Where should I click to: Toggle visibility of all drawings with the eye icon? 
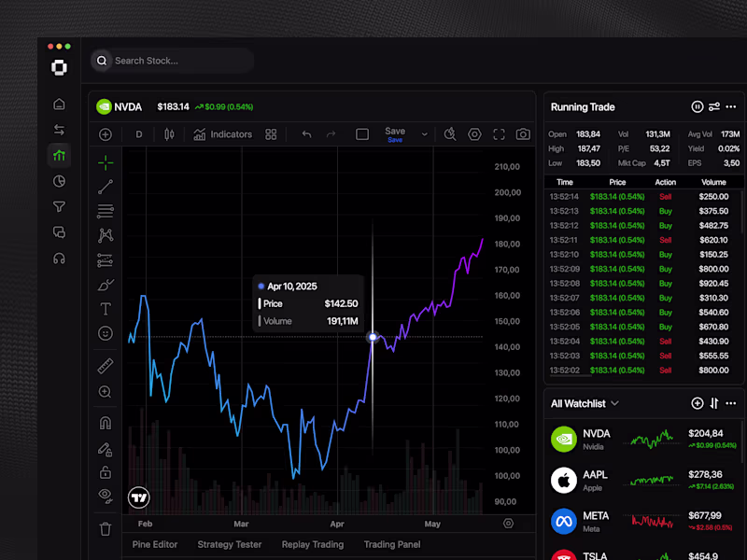click(106, 495)
